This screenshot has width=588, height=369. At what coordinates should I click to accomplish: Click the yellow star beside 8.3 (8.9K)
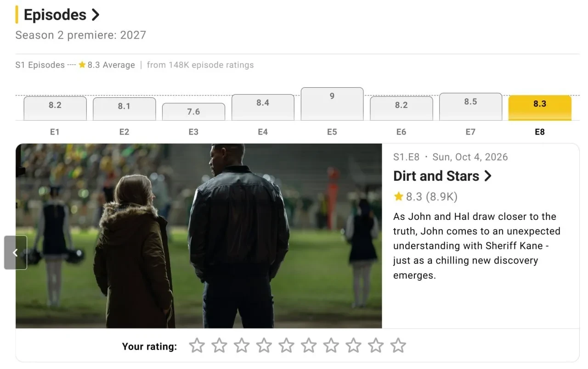tap(398, 197)
